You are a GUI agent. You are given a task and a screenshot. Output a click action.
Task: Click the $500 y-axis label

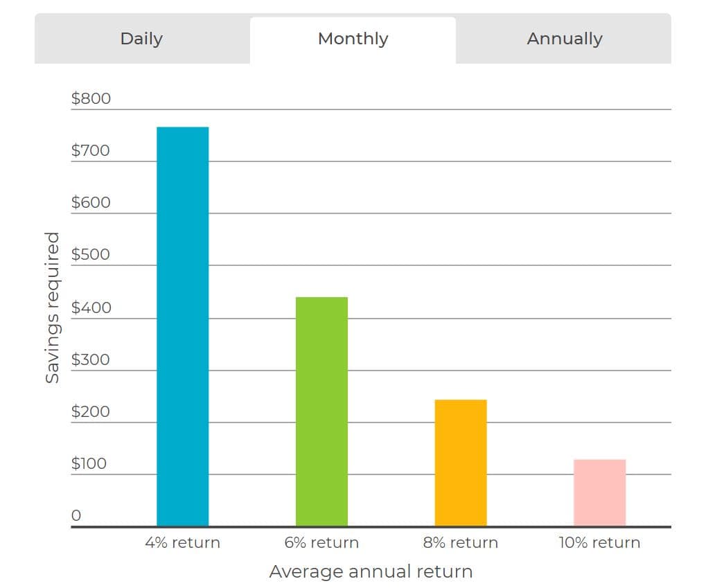coord(91,254)
